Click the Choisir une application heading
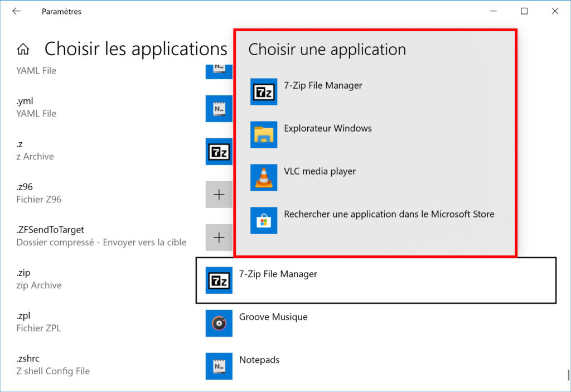The image size is (571, 392). (327, 50)
